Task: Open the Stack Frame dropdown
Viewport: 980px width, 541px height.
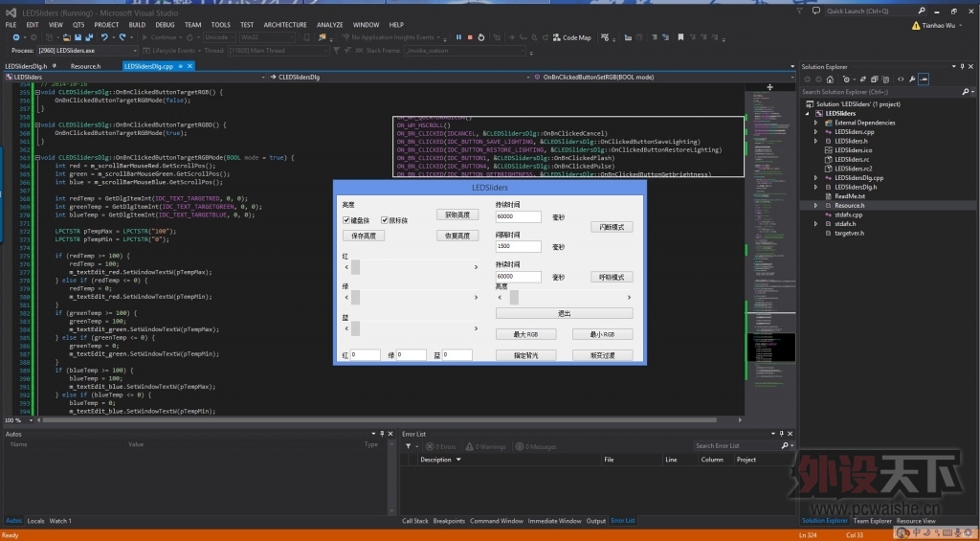Action: pyautogui.click(x=464, y=51)
